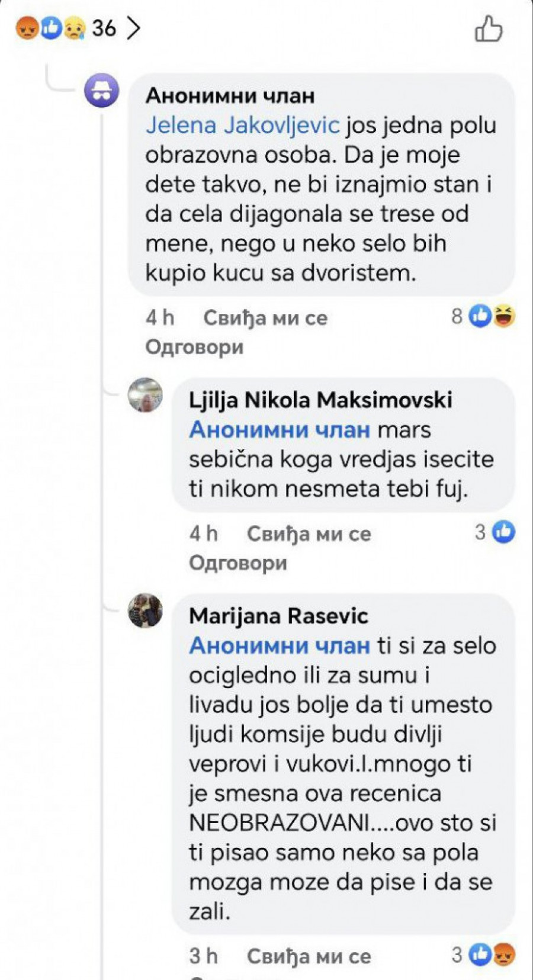Image resolution: width=533 pixels, height=980 pixels.
Task: Like the anonymous member's comment
Action: (265, 318)
